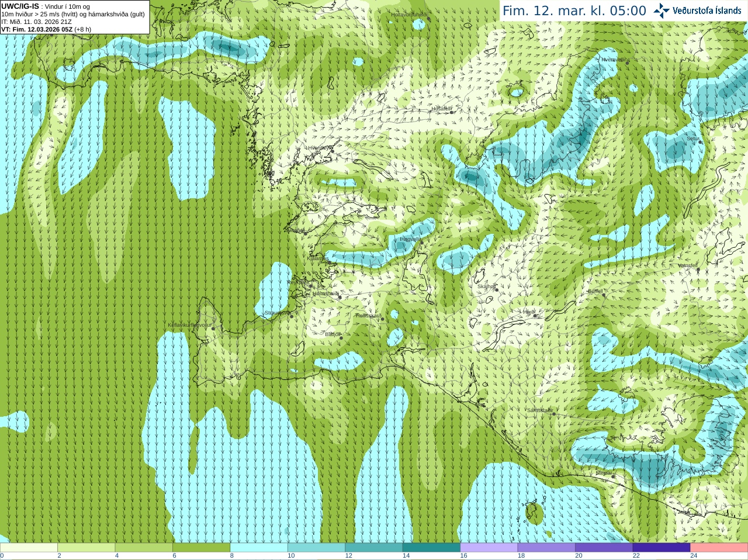Click the Hólmsheiði station label
Screen dimensions: 748x560
[x=325, y=293]
